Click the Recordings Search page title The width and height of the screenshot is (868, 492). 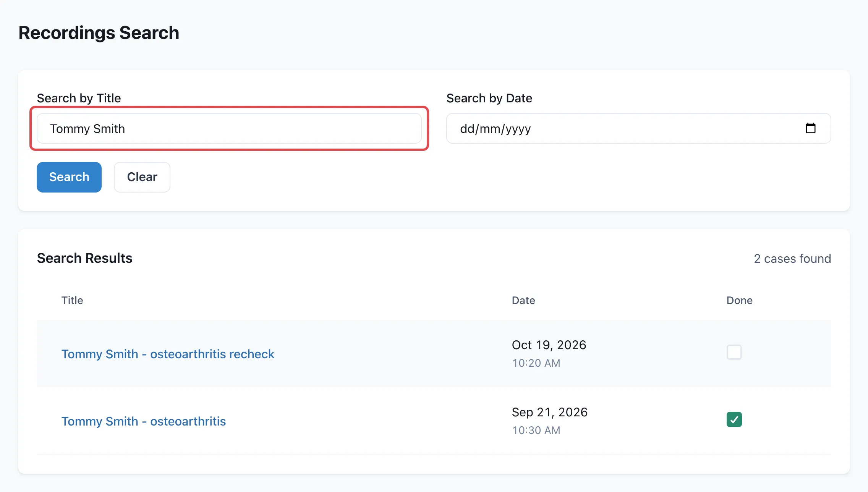coord(99,33)
